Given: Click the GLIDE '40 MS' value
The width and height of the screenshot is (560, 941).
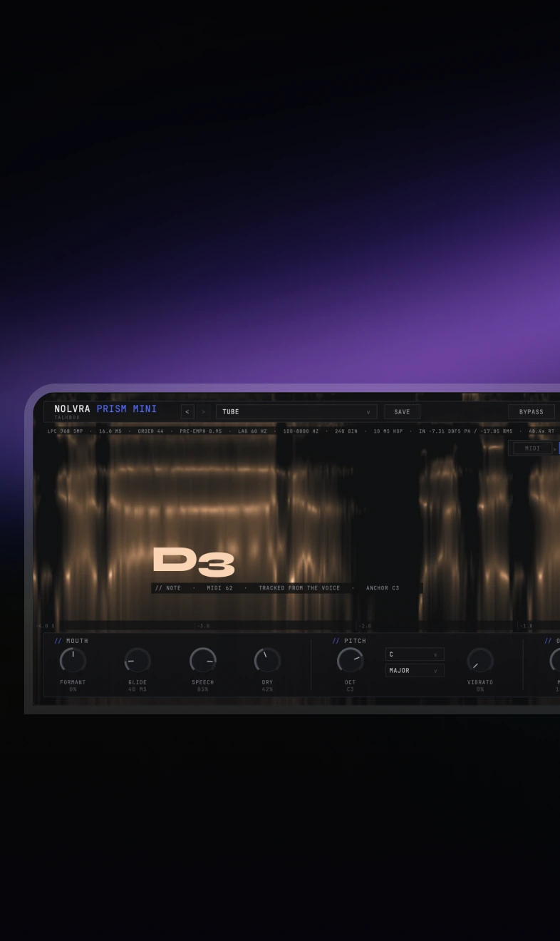Looking at the screenshot, I should coord(138,689).
